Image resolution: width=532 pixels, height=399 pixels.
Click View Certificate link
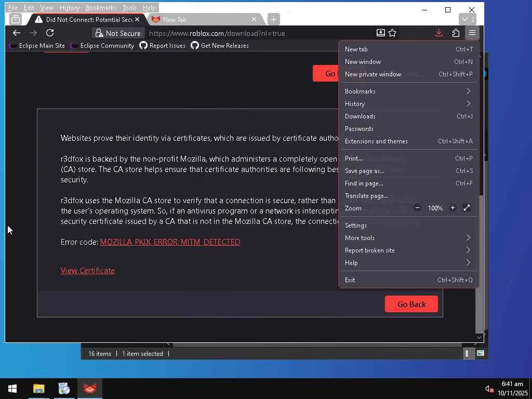[87, 270]
